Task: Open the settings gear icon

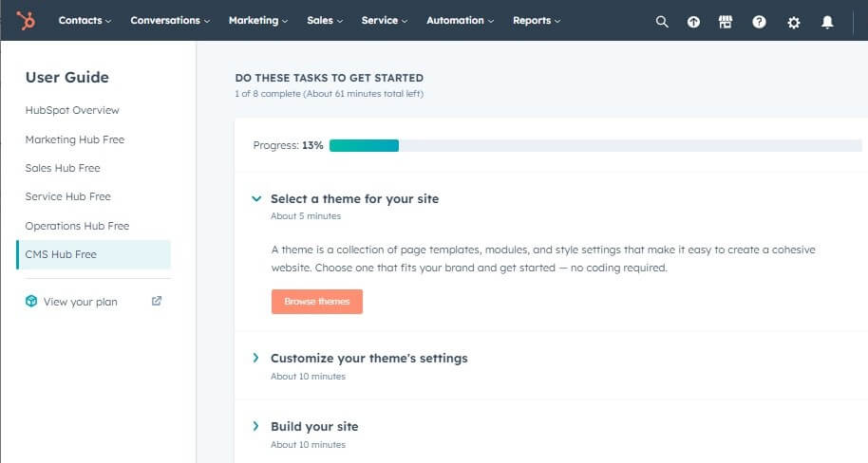Action: [x=793, y=22]
